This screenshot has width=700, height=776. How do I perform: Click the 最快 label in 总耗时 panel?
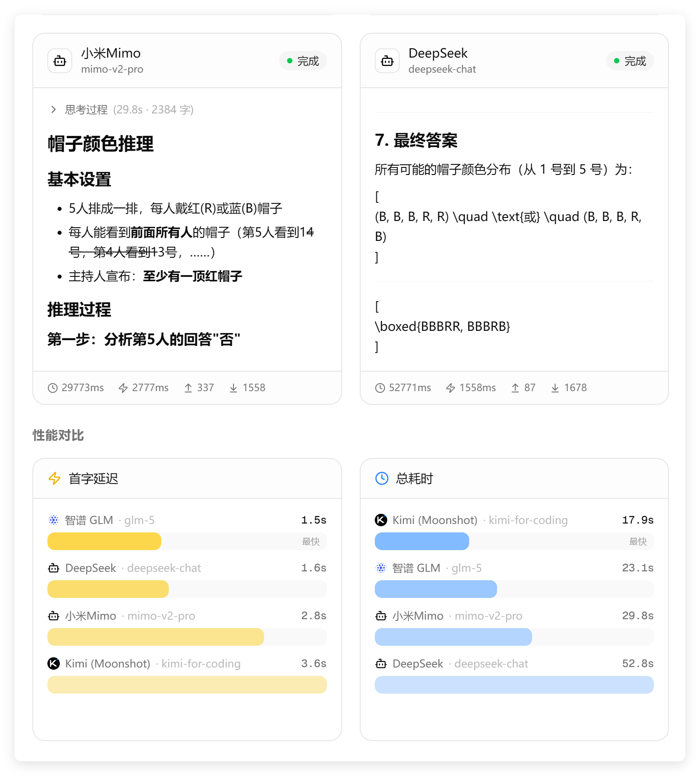click(638, 541)
